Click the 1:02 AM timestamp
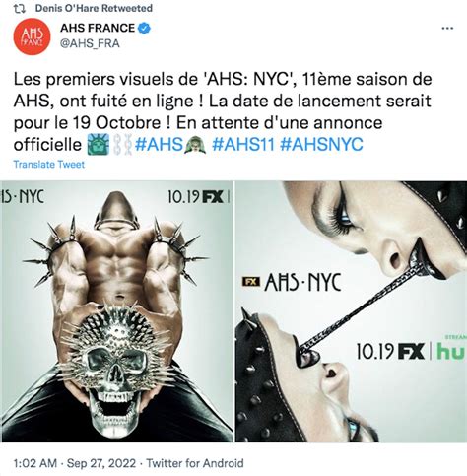Viewport: 467px width, 476px height. pyautogui.click(x=35, y=463)
